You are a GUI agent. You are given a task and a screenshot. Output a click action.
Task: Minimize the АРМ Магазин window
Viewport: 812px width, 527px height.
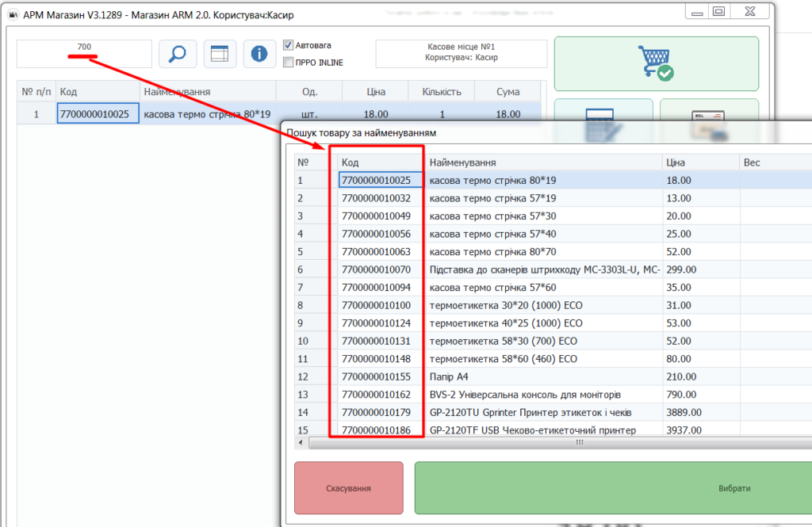tap(697, 11)
